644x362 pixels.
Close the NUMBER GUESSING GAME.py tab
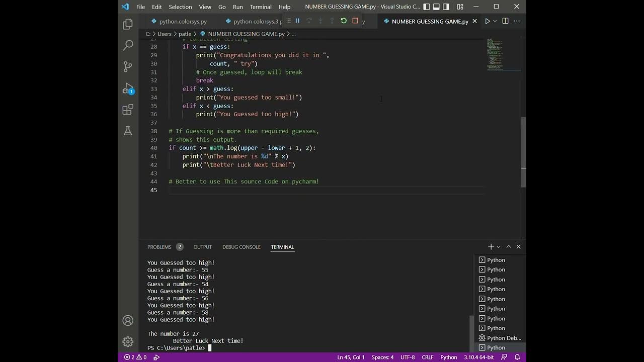474,21
